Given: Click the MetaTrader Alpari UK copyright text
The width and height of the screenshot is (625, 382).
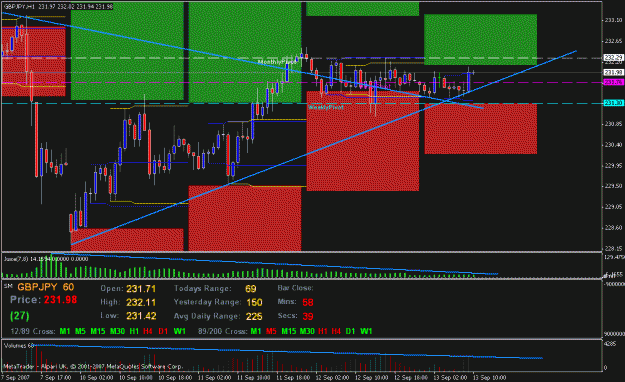Looking at the screenshot, I should (92, 366).
